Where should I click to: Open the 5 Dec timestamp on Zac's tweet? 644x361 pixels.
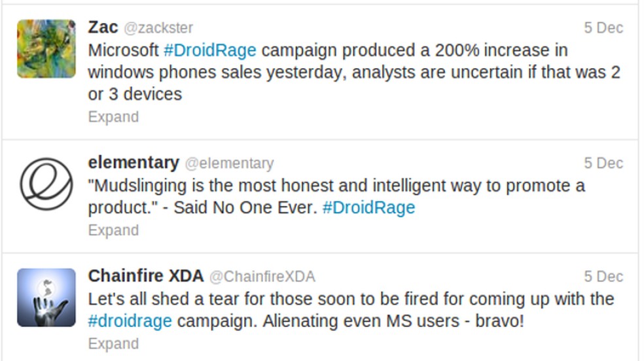pyautogui.click(x=603, y=28)
